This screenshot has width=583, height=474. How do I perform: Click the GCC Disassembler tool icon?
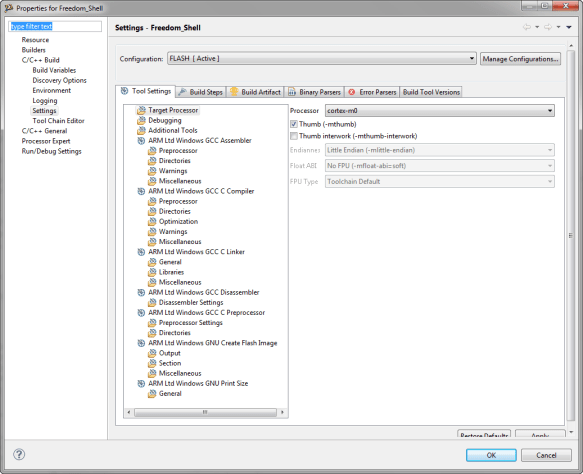tap(141, 292)
